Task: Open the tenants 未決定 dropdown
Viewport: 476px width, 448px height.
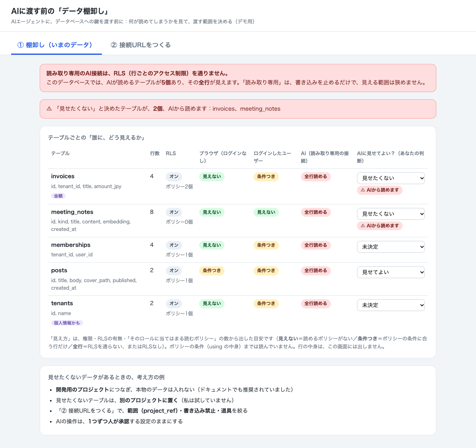Action: click(x=391, y=305)
